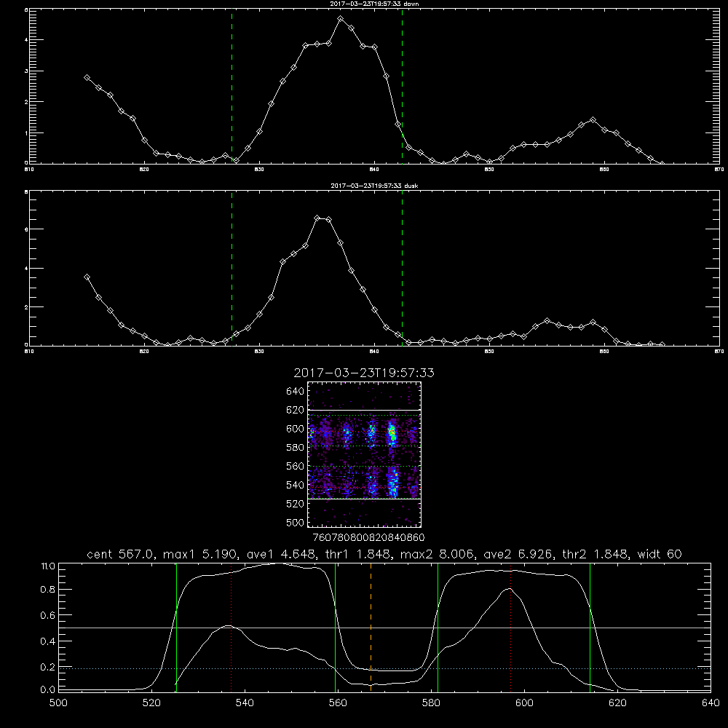
Task: Click the red dotted line near 597 in bottom plot
Action: tap(511, 627)
